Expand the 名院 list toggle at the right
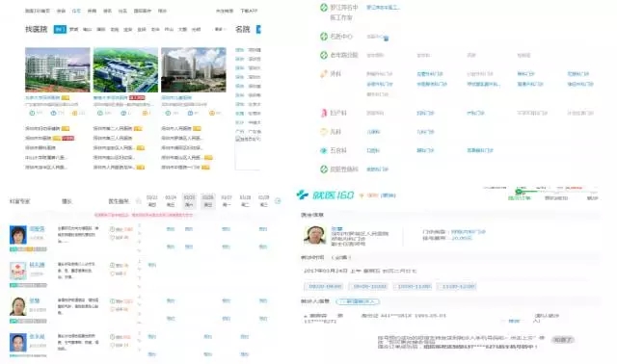Screen dimensions: 617x364 tap(258, 29)
